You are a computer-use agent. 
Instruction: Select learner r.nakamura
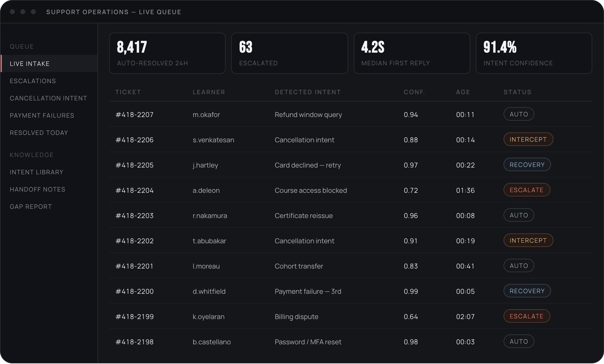point(210,216)
